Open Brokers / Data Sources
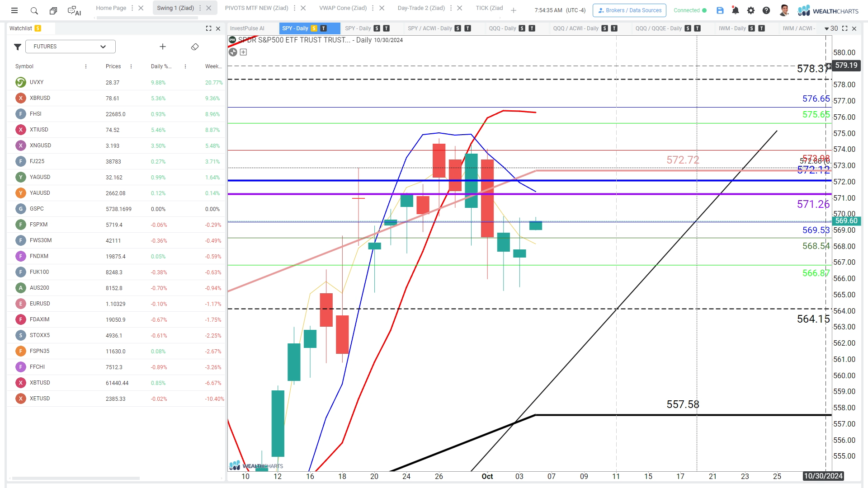868x488 pixels. coord(629,10)
